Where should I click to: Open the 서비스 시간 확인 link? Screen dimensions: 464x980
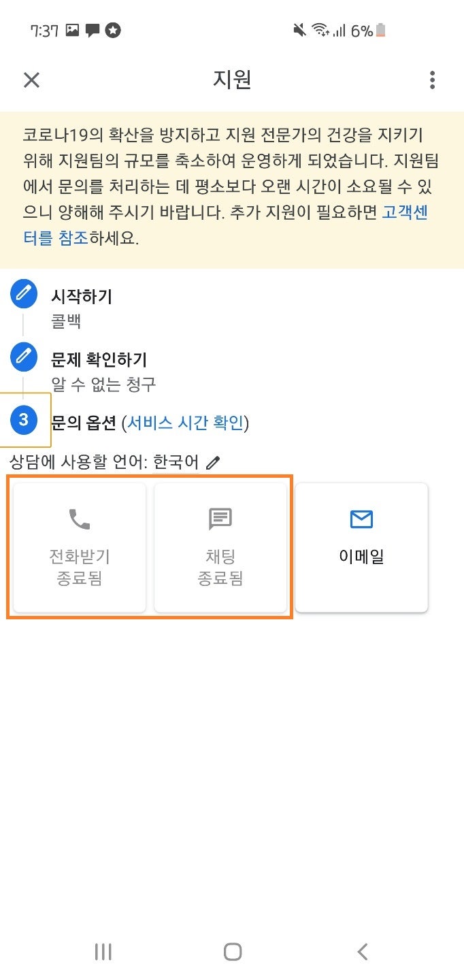[185, 423]
